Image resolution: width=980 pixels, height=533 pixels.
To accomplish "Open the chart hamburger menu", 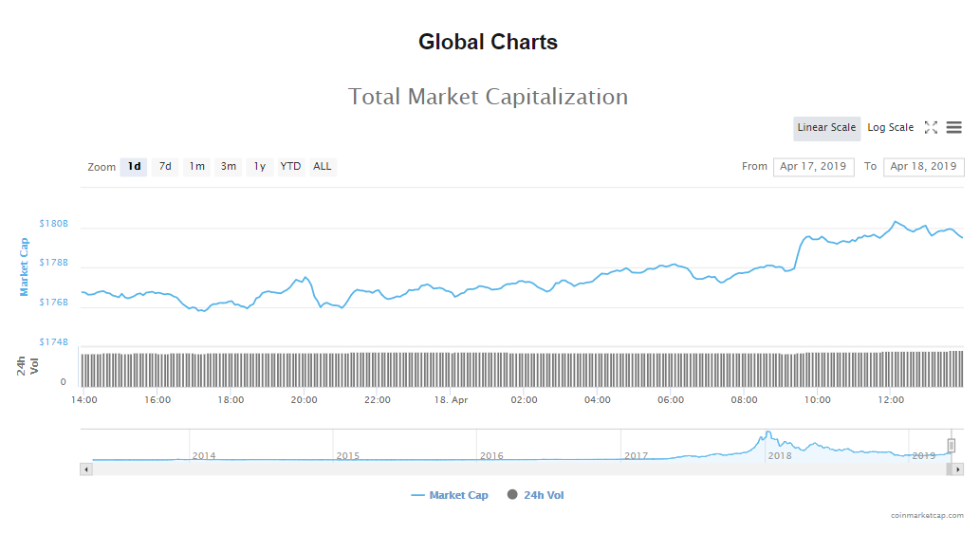I will coord(953,128).
